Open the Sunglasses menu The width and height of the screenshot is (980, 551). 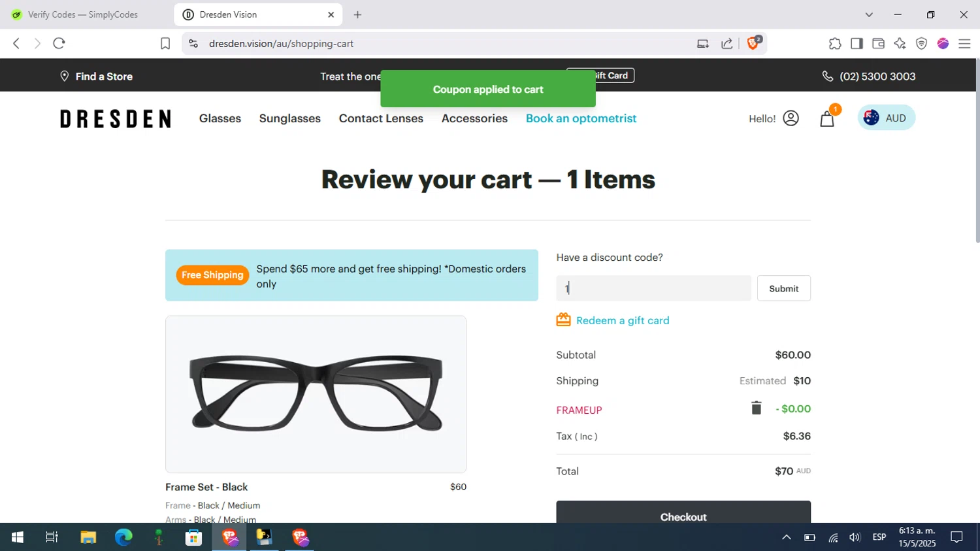pos(290,118)
